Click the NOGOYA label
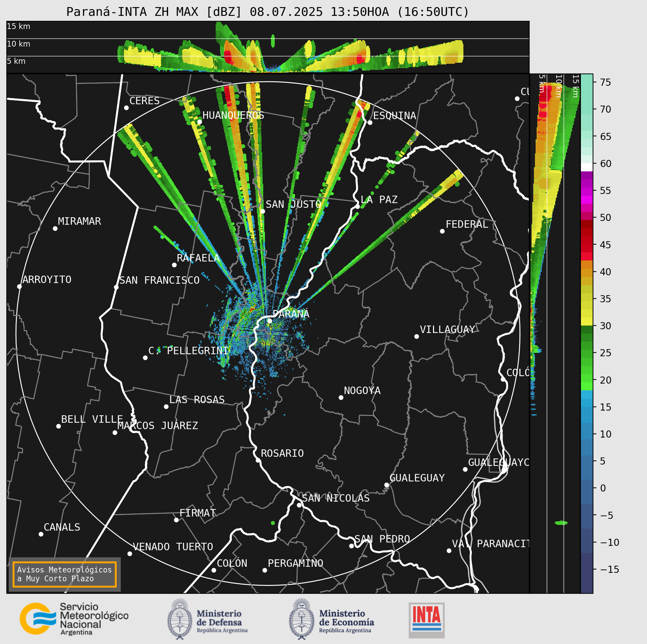647x644 pixels. pyautogui.click(x=362, y=390)
